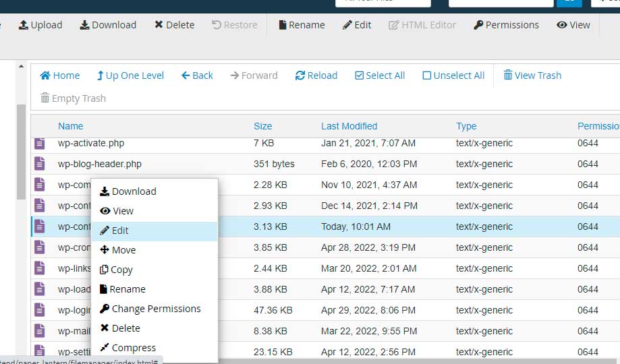Click 'Dec 14, 2021, 2:14 PM' date
The height and width of the screenshot is (364, 620).
pyautogui.click(x=369, y=206)
